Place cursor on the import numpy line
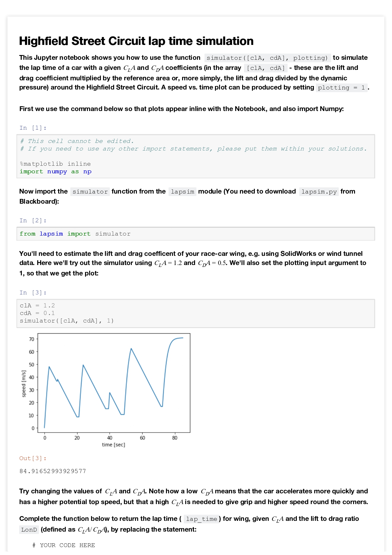The image size is (392, 555). [x=56, y=171]
